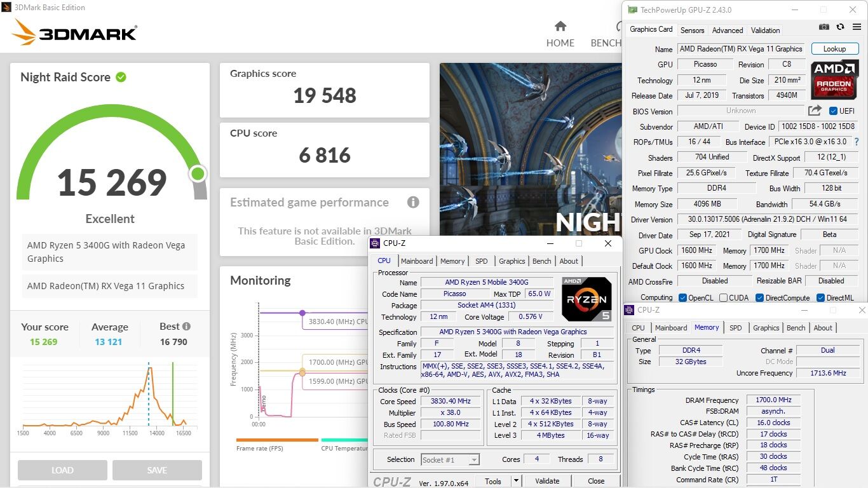The image size is (868, 488).
Task: Click the Average score 13 121
Action: click(x=109, y=342)
